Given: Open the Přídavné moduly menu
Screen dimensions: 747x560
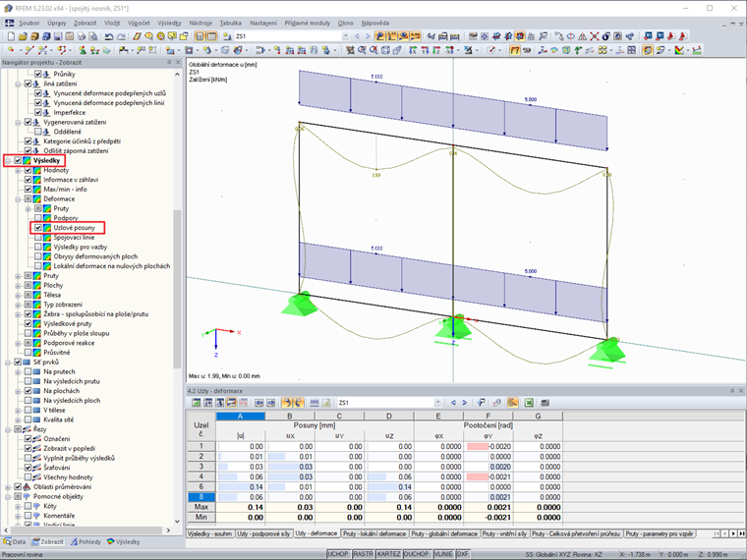Looking at the screenshot, I should pos(307,23).
